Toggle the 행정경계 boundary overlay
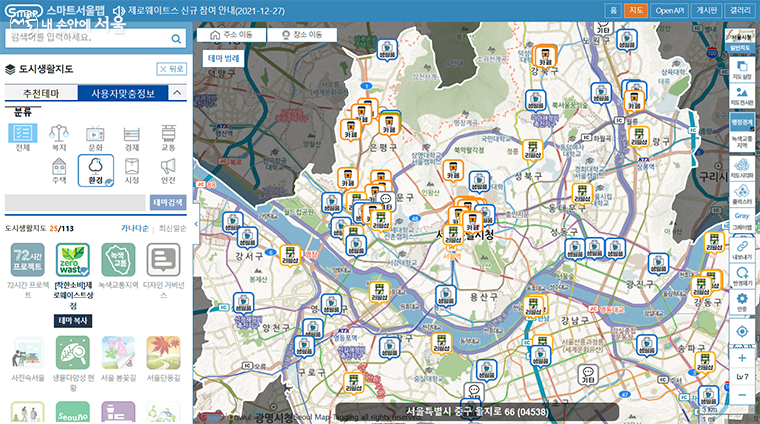 click(741, 122)
